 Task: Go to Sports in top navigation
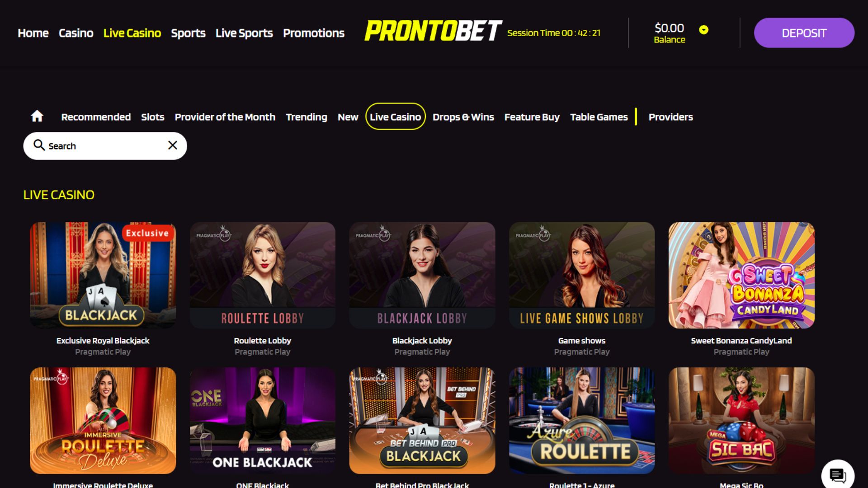pyautogui.click(x=188, y=33)
